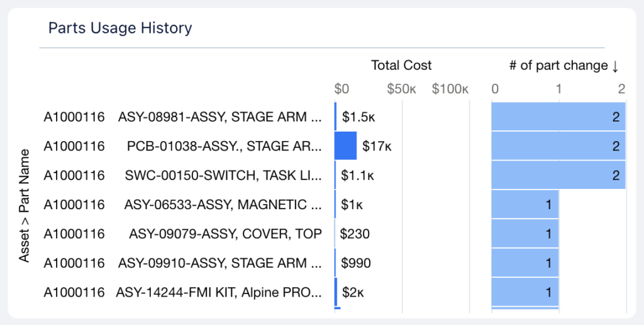644x325 pixels.
Task: Click the ASY-09079-ASSY, COVER, TOP label
Action: coord(225,234)
